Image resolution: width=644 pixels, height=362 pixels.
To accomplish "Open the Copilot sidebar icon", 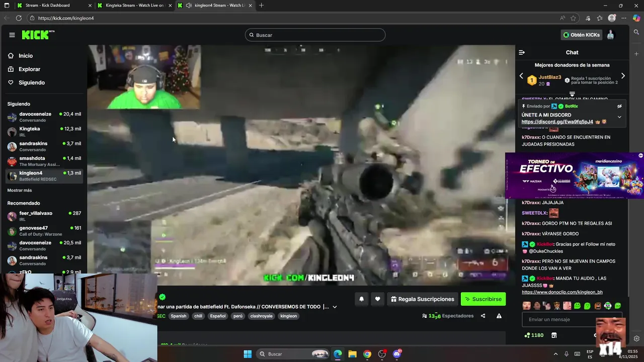I will 636,18.
